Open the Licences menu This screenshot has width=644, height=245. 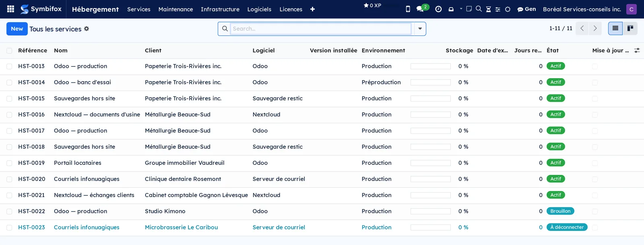point(291,9)
